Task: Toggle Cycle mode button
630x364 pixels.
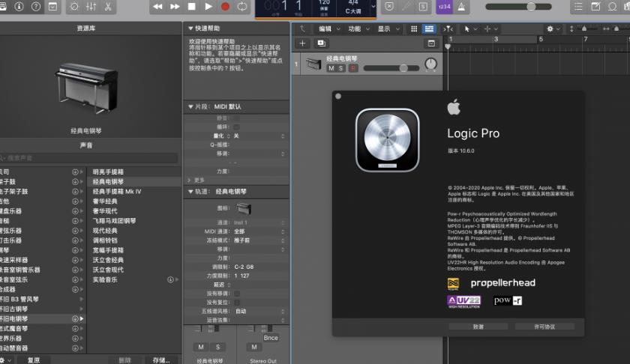Action: 241,7
